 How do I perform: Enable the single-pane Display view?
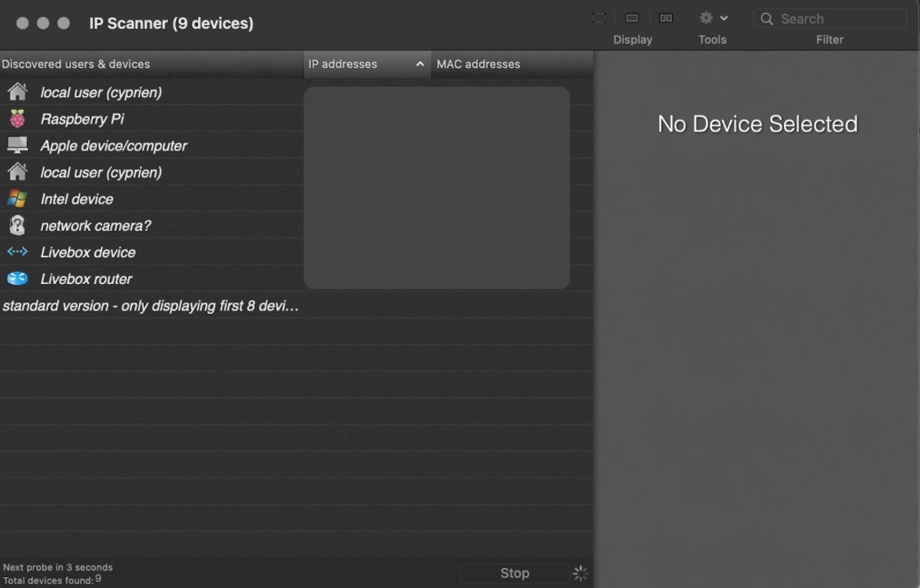pyautogui.click(x=632, y=18)
